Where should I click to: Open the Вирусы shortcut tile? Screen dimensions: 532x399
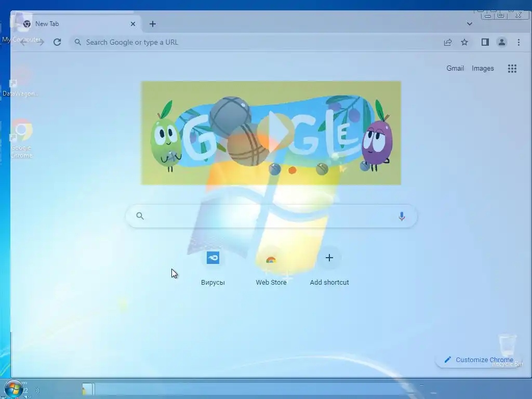click(x=212, y=268)
